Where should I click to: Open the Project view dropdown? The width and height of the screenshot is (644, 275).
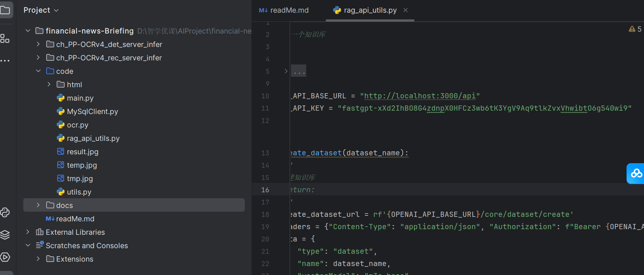pyautogui.click(x=41, y=10)
